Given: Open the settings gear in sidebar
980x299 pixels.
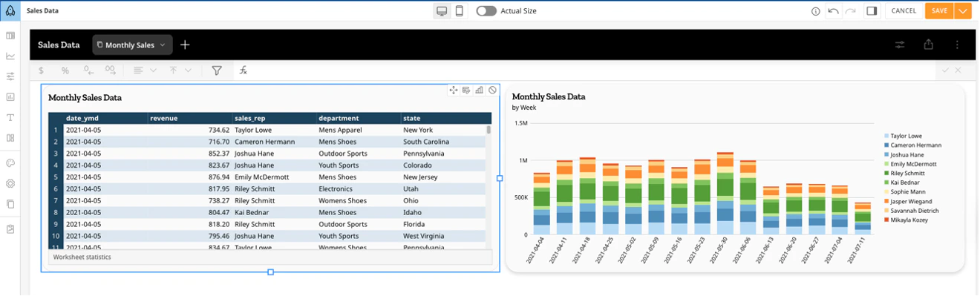Looking at the screenshot, I should click(x=10, y=183).
